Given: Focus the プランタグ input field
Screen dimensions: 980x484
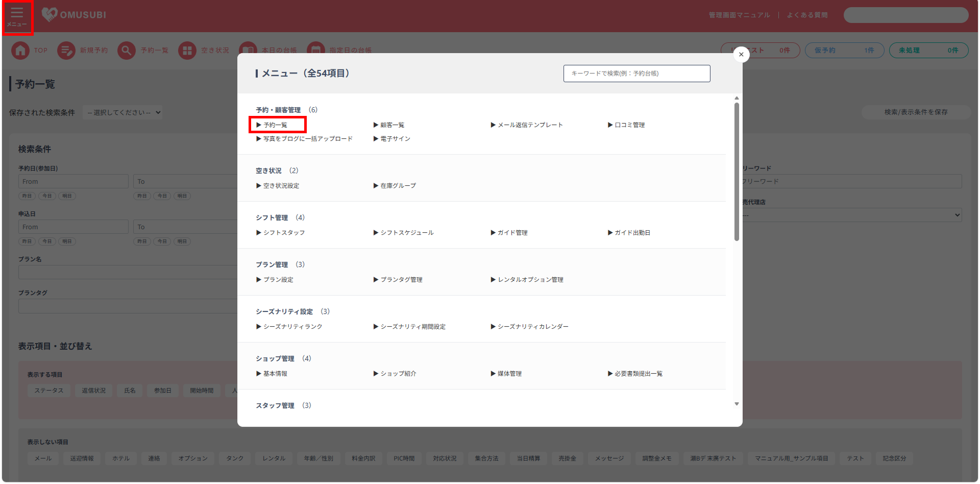Looking at the screenshot, I should tap(128, 306).
